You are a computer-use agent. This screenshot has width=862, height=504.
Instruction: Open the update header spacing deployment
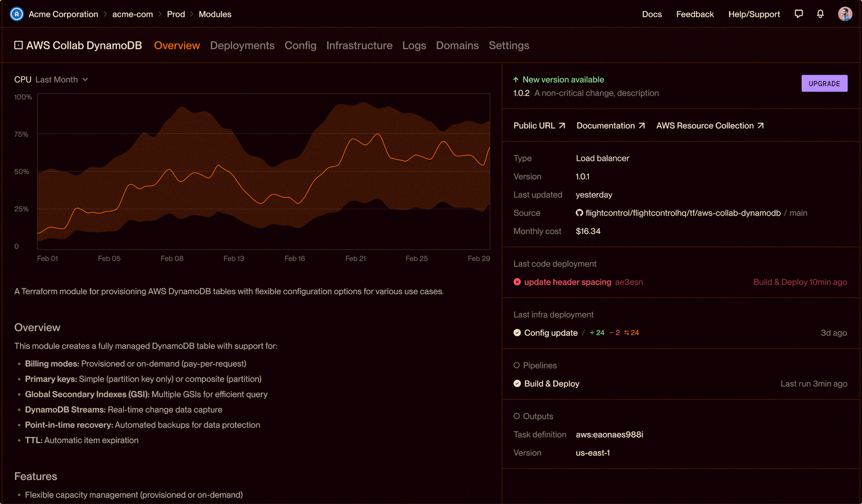pos(568,282)
